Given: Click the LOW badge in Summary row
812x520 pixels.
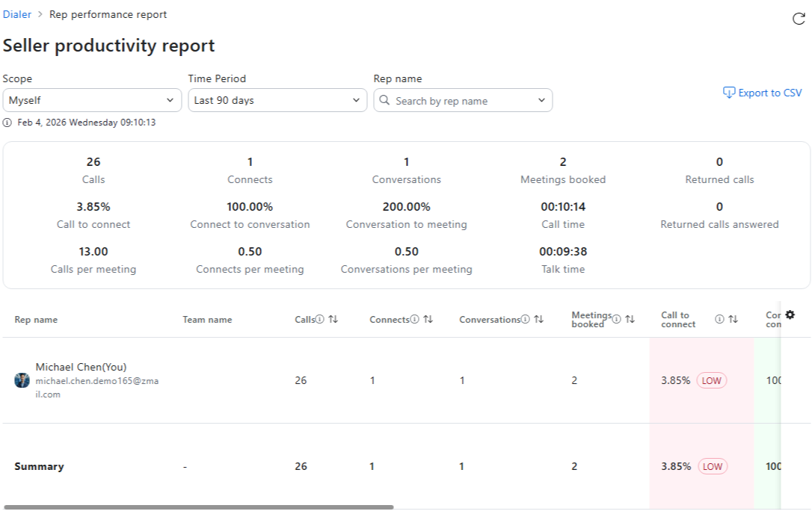Looking at the screenshot, I should pyautogui.click(x=713, y=466).
